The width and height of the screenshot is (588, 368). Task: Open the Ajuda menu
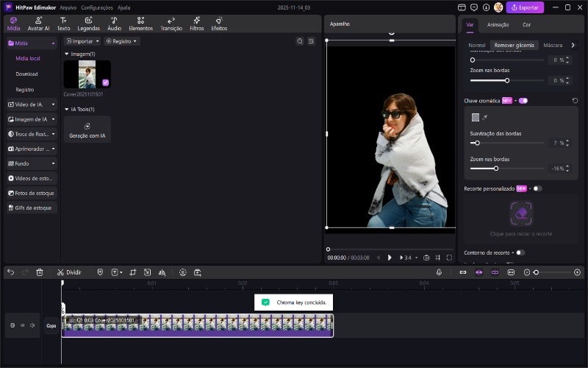coord(123,7)
